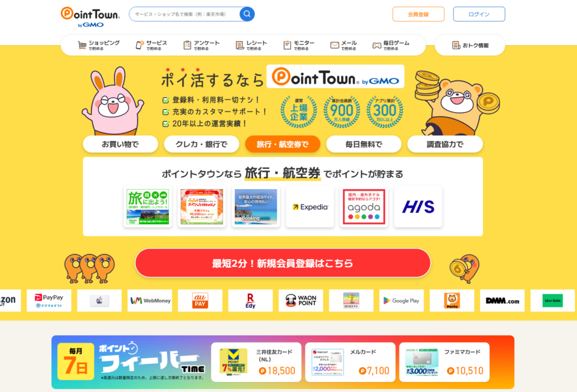Select the Google Play logo tile
The width and height of the screenshot is (577, 392).
pyautogui.click(x=401, y=300)
